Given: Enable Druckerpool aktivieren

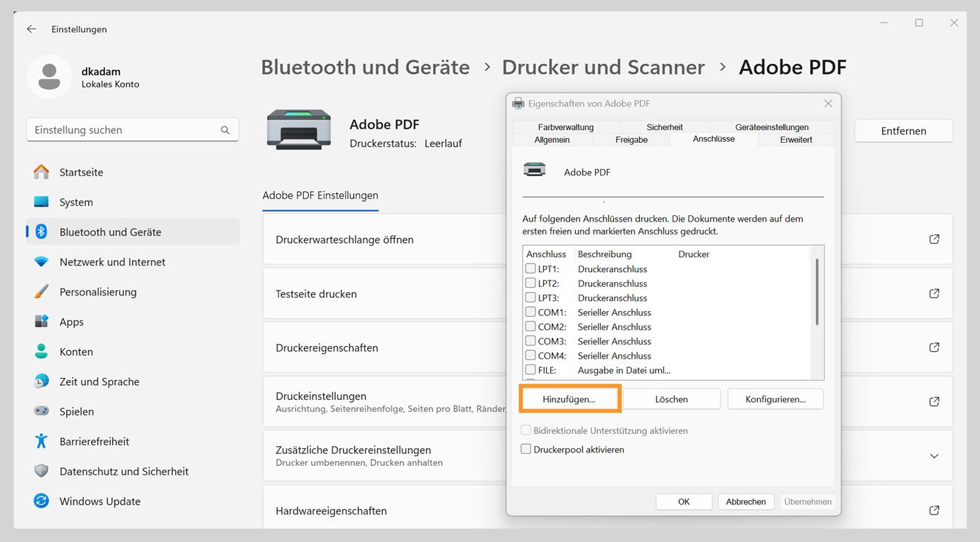Looking at the screenshot, I should (x=526, y=449).
